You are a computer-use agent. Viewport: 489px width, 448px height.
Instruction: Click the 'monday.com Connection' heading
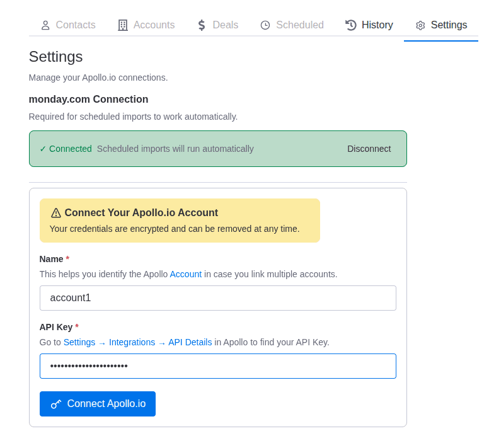pos(89,99)
